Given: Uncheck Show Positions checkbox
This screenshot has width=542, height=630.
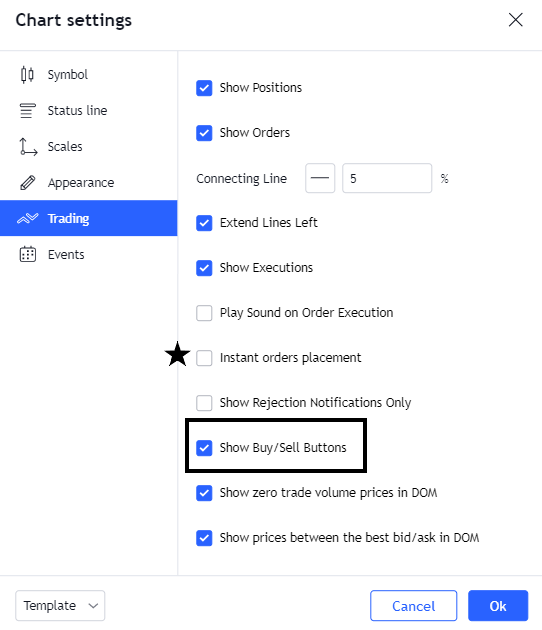Looking at the screenshot, I should pos(204,88).
